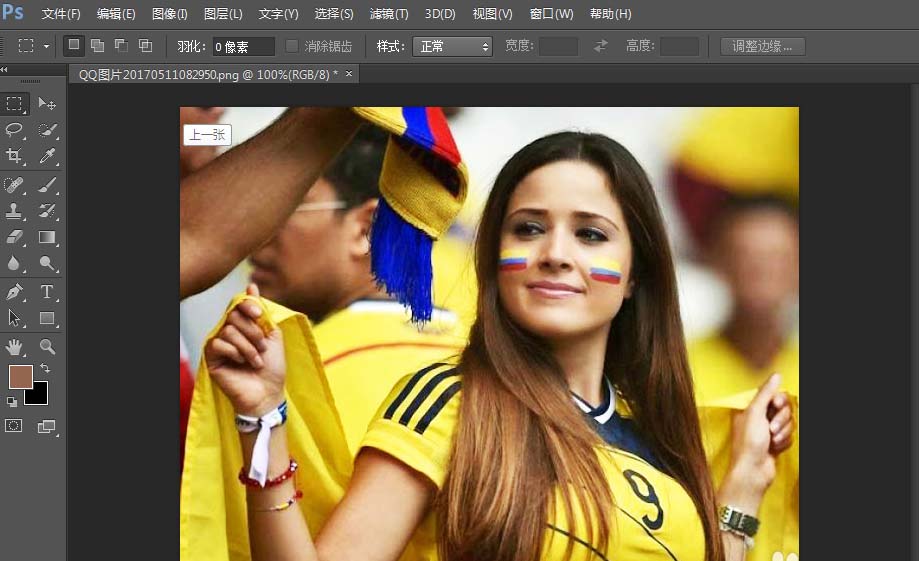Open the 图像(I) menu
919x561 pixels.
(x=169, y=13)
